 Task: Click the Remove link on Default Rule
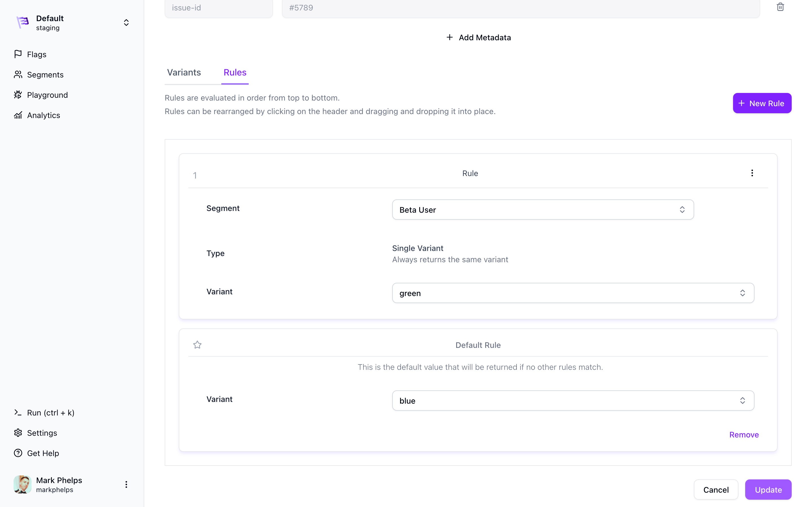pyautogui.click(x=743, y=435)
